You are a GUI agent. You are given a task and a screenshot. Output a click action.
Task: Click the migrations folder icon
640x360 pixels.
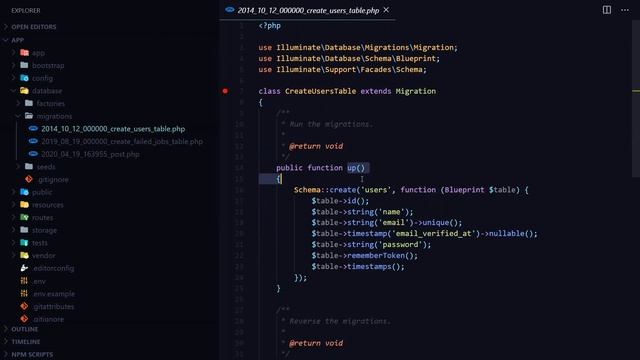point(29,116)
